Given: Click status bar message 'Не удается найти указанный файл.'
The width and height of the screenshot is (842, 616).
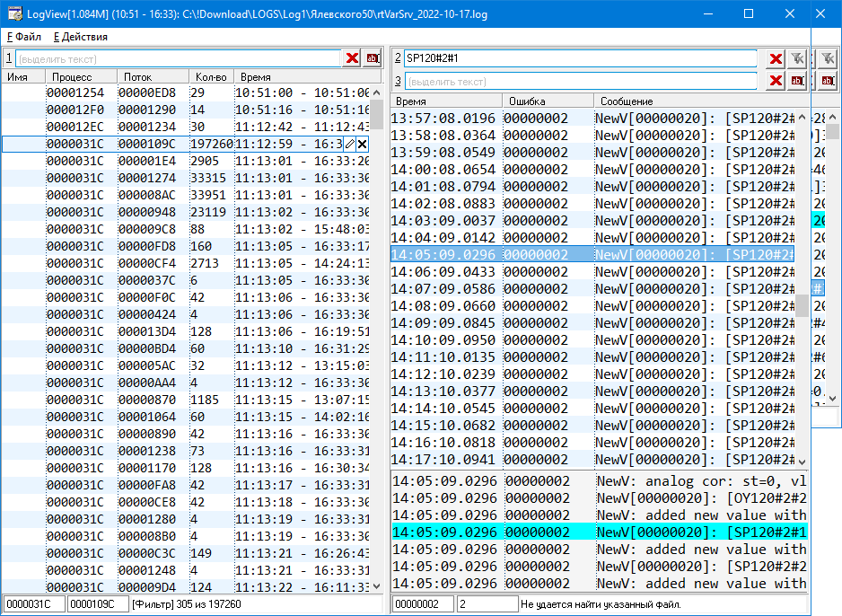Looking at the screenshot, I should click(x=601, y=604).
